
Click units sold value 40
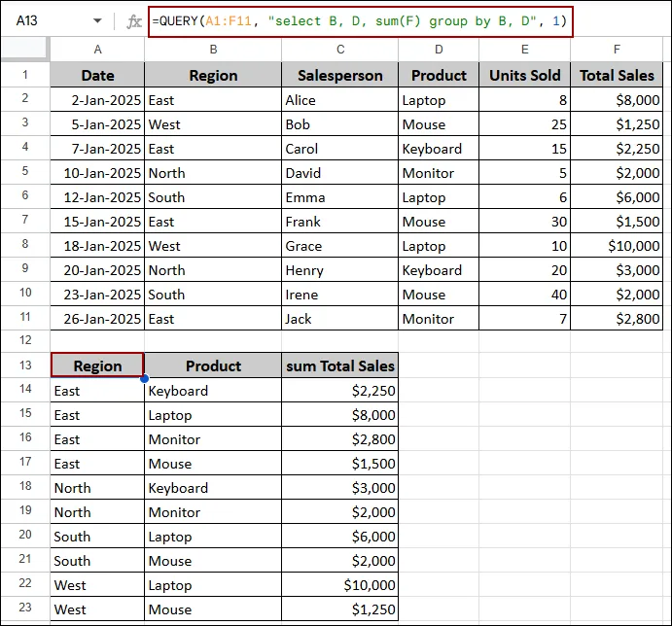point(524,295)
